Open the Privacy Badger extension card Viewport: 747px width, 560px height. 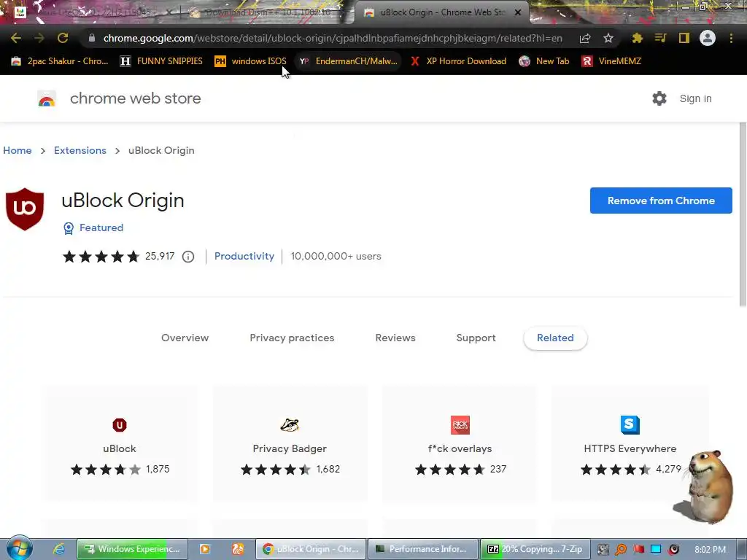290,443
